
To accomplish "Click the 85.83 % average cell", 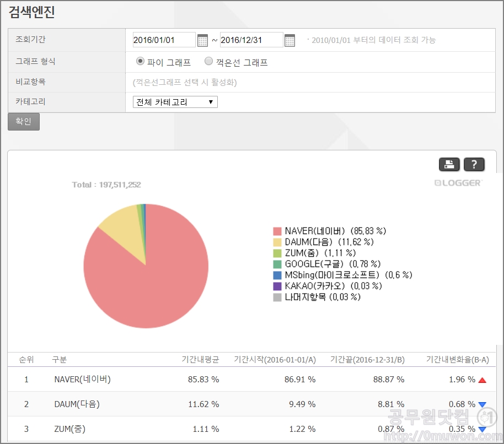I will coord(203,380).
